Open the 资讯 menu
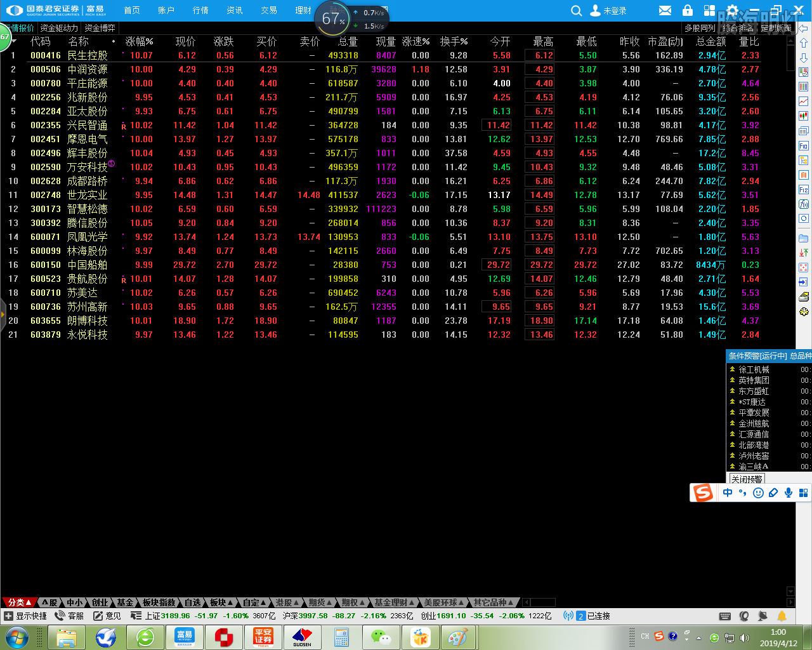812x650 pixels. 235,10
